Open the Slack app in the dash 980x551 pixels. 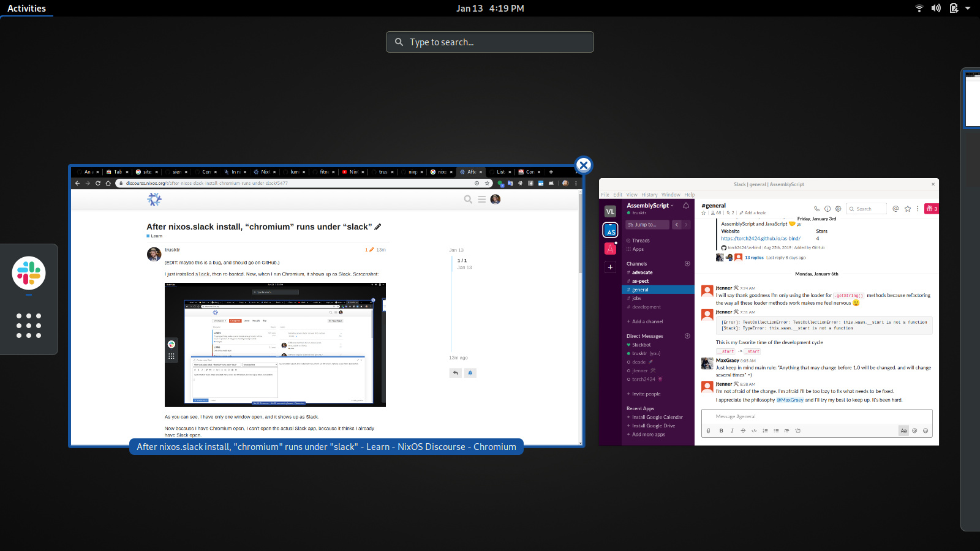[x=29, y=273]
